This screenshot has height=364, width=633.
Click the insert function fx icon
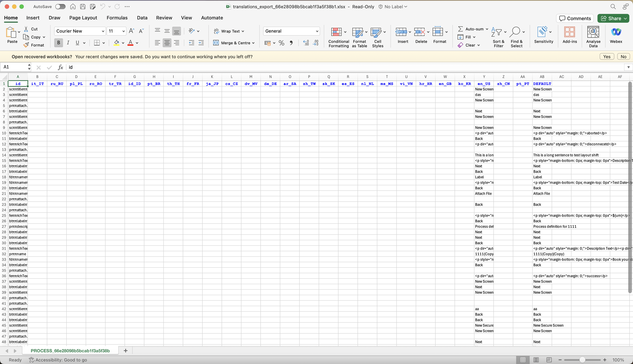pyautogui.click(x=60, y=67)
